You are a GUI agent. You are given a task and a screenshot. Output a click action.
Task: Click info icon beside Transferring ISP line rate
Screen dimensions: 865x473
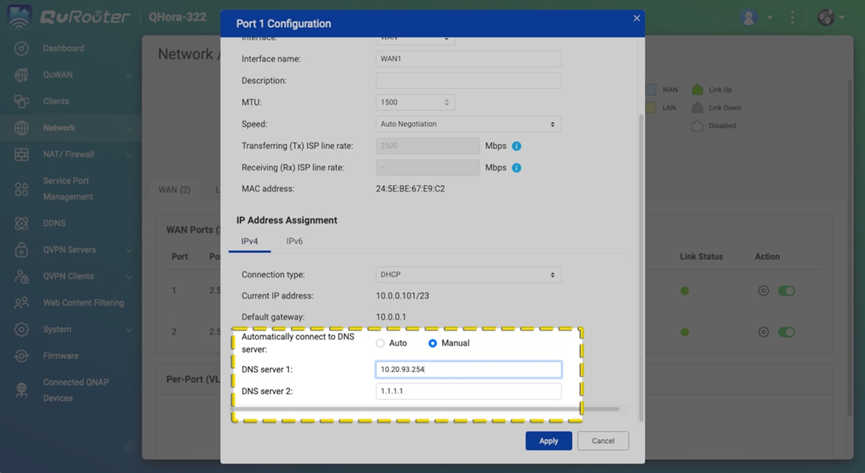pyautogui.click(x=516, y=146)
